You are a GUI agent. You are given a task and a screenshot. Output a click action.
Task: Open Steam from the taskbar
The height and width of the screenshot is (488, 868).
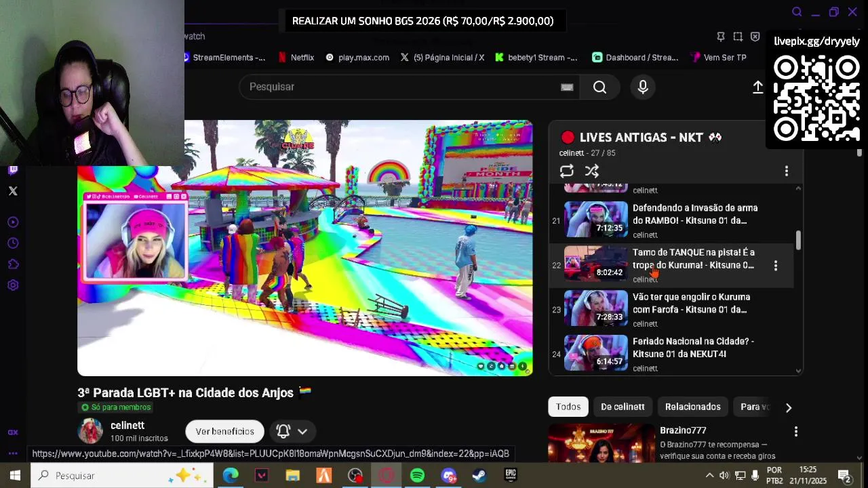(x=479, y=476)
